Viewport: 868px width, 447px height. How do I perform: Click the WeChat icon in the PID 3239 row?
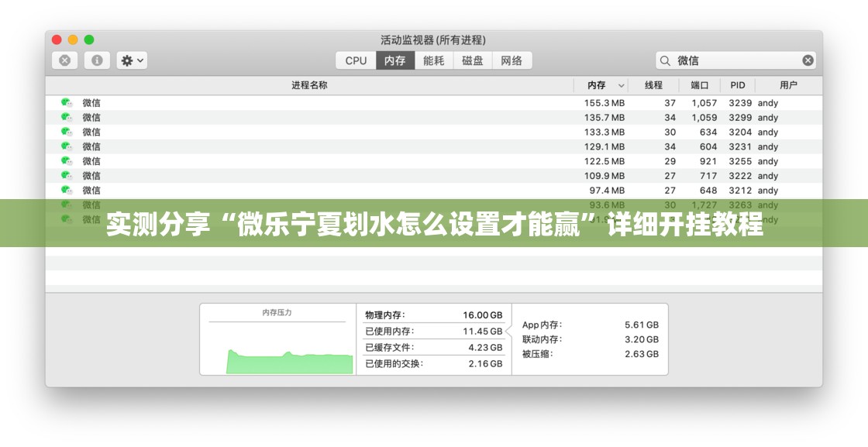tap(67, 102)
